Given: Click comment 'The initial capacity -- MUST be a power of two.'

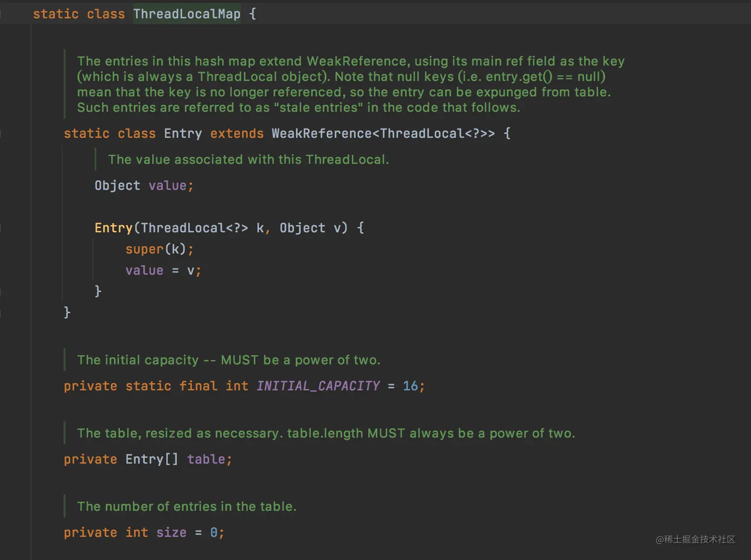Looking at the screenshot, I should point(228,360).
